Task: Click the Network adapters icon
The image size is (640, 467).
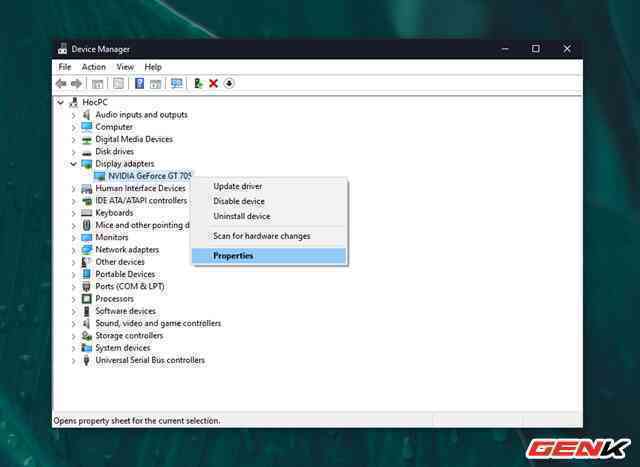Action: click(x=87, y=250)
